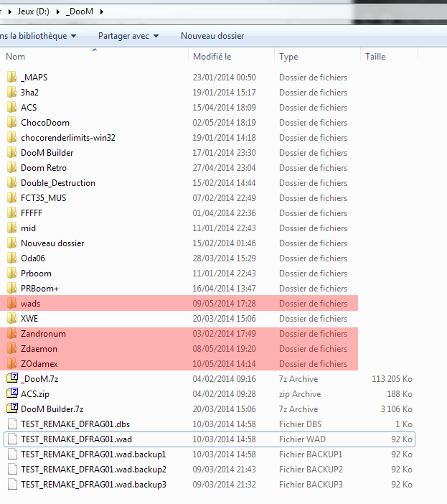447x504 pixels.
Task: Click the Doom Retro folder icon
Action: coord(12,168)
